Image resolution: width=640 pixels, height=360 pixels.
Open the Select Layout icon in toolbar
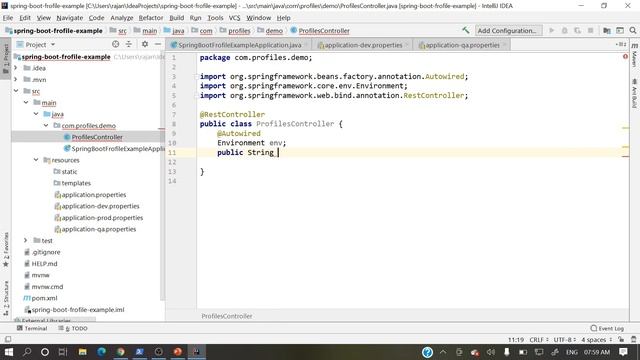click(620, 30)
